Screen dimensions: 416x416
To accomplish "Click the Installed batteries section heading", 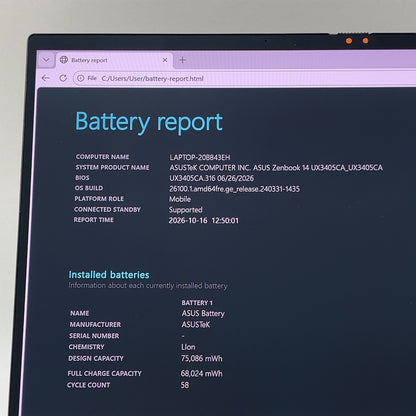I will tap(109, 275).
